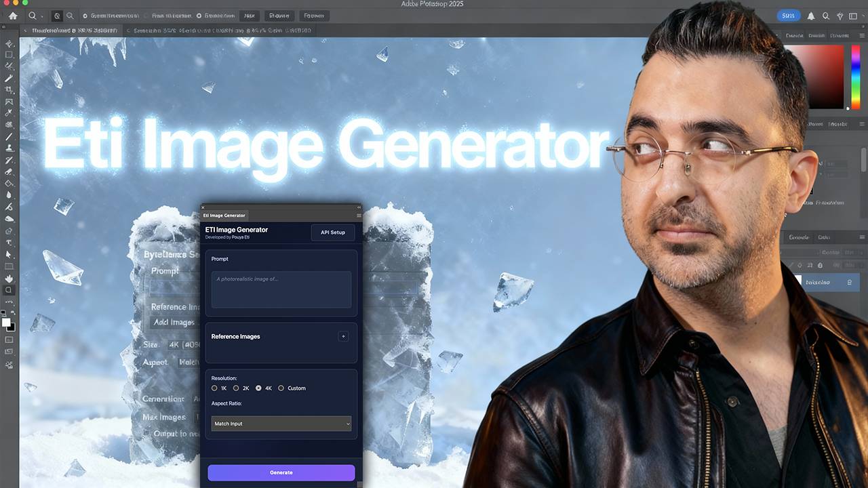Open search with the top-right magnifier icon
This screenshot has height=488, width=868.
[x=826, y=16]
